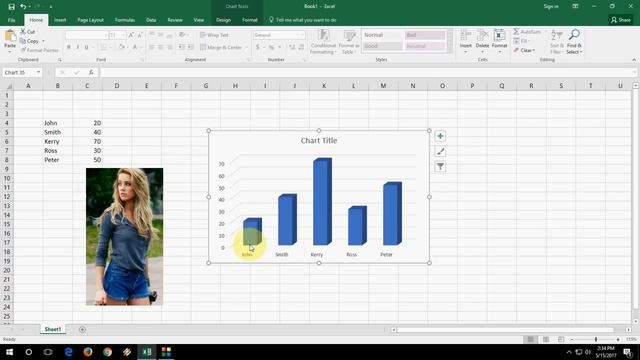640x360 pixels.
Task: Click Sign in link
Action: [551, 7]
